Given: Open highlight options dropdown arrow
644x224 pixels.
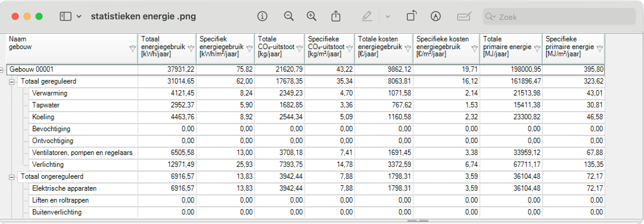Looking at the screenshot, I should (x=388, y=17).
